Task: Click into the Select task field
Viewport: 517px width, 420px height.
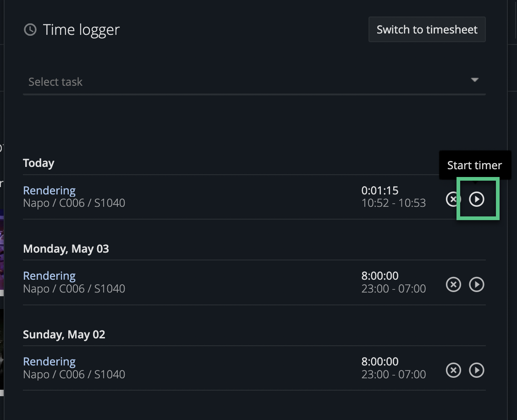Action: pyautogui.click(x=229, y=82)
